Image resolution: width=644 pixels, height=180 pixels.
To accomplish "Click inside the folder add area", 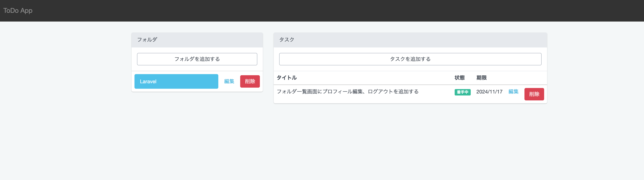I will pyautogui.click(x=197, y=59).
